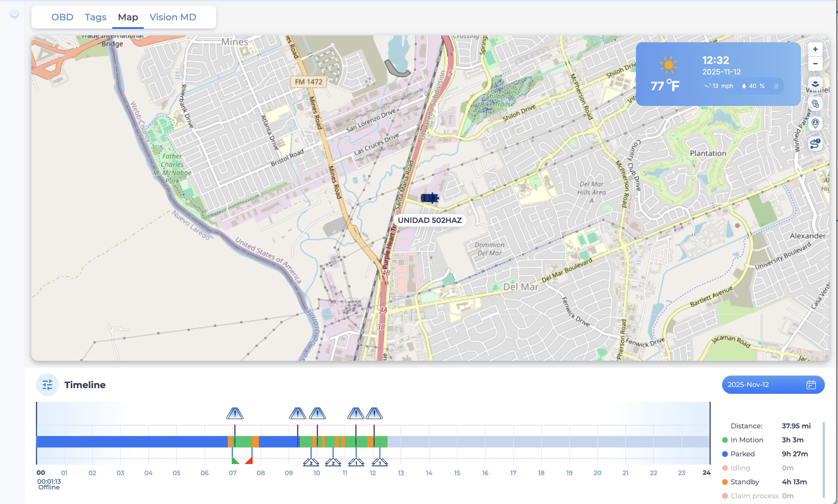838x504 pixels.
Task: Toggle the Parked legend filter
Action: click(742, 454)
